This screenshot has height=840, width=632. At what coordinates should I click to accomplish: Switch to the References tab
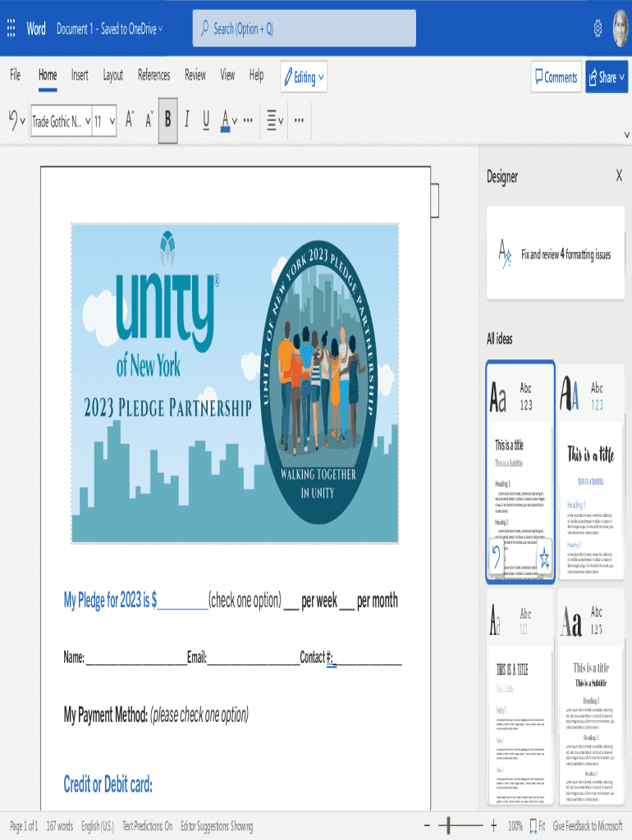click(x=153, y=75)
